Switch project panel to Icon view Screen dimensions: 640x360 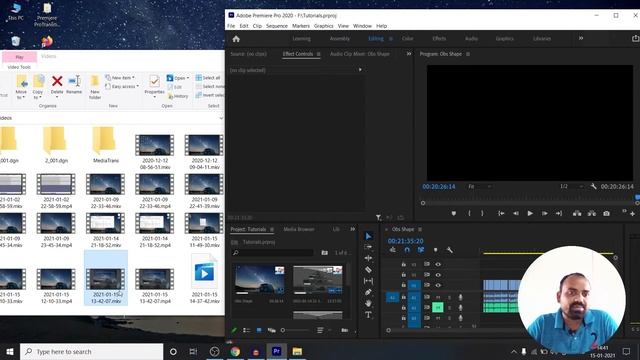pos(259,330)
